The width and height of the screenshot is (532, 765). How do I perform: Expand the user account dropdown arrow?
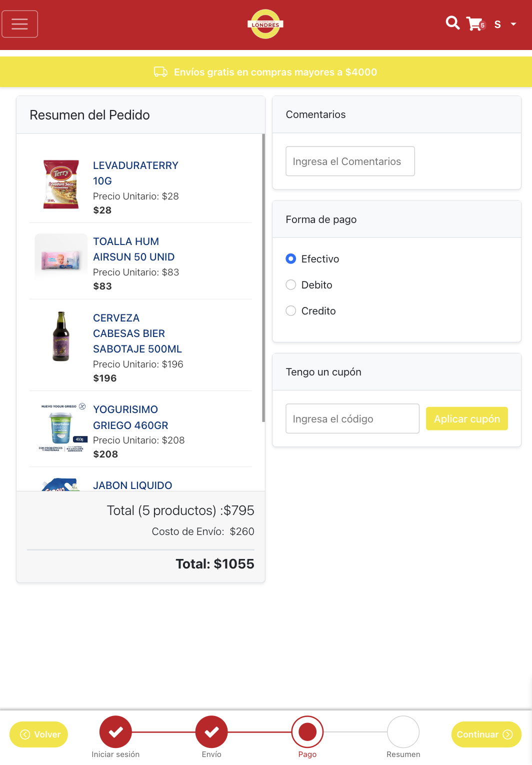click(x=513, y=24)
